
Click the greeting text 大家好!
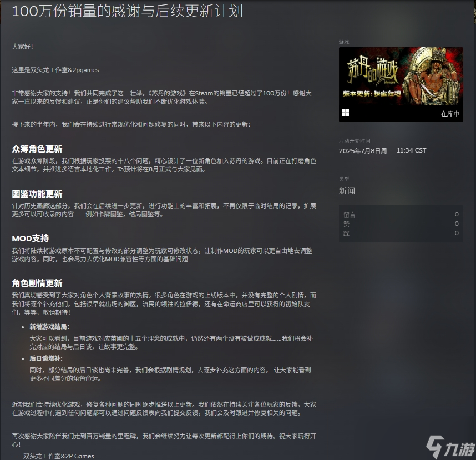click(22, 47)
